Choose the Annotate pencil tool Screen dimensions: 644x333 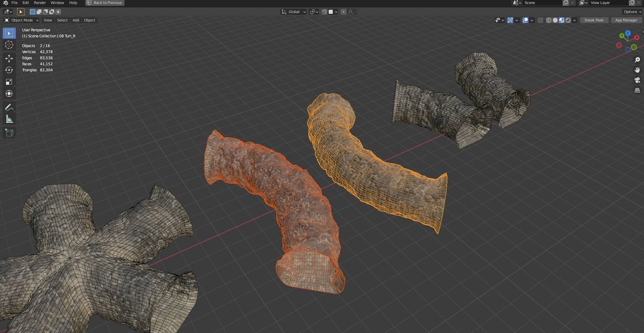coord(9,108)
